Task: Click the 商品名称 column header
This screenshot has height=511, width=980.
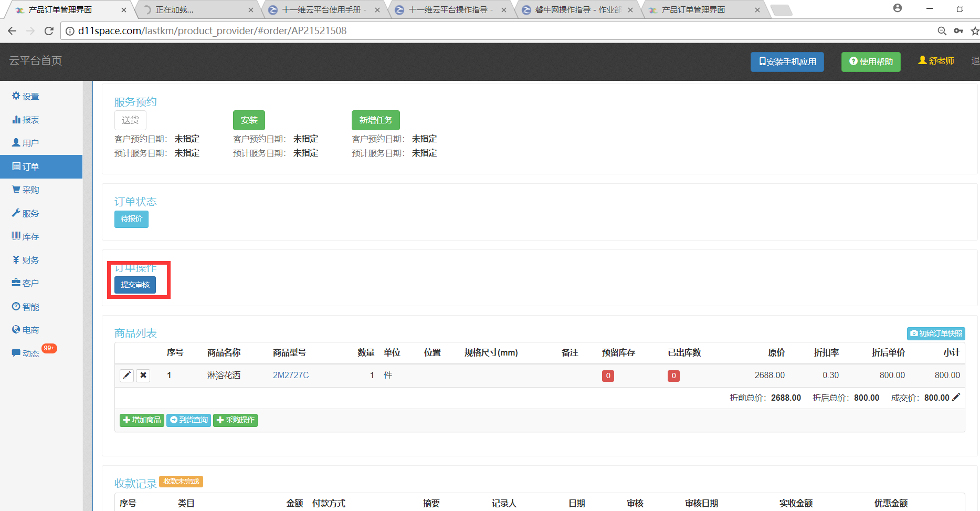Action: 224,353
